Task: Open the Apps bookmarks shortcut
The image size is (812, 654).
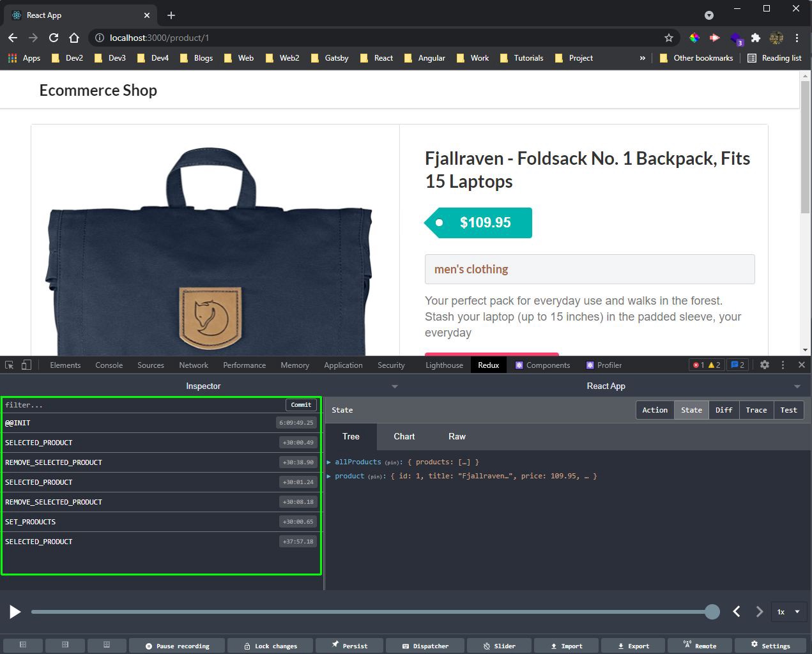Action: [24, 57]
